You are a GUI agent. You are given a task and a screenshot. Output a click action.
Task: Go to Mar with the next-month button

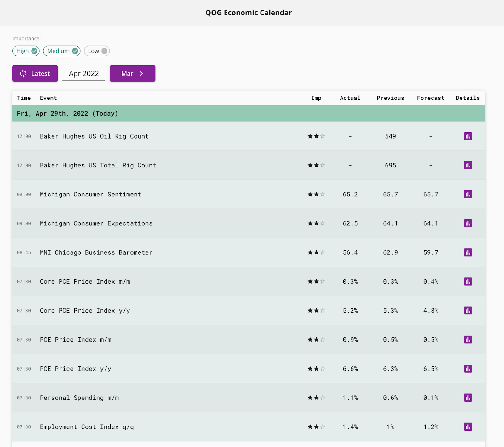(133, 73)
